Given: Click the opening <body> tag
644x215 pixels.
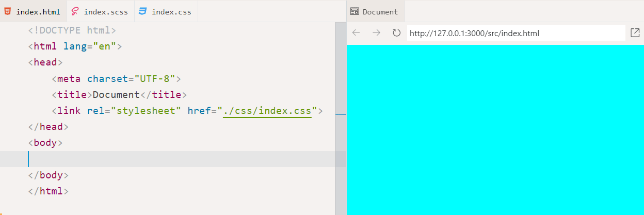Looking at the screenshot, I should point(45,143).
